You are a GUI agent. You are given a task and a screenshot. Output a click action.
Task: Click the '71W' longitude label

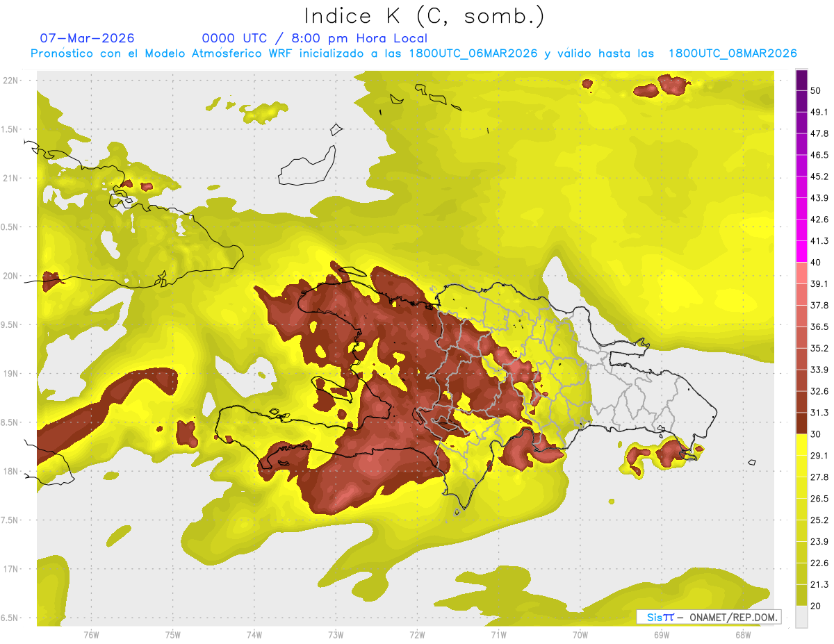tap(498, 634)
